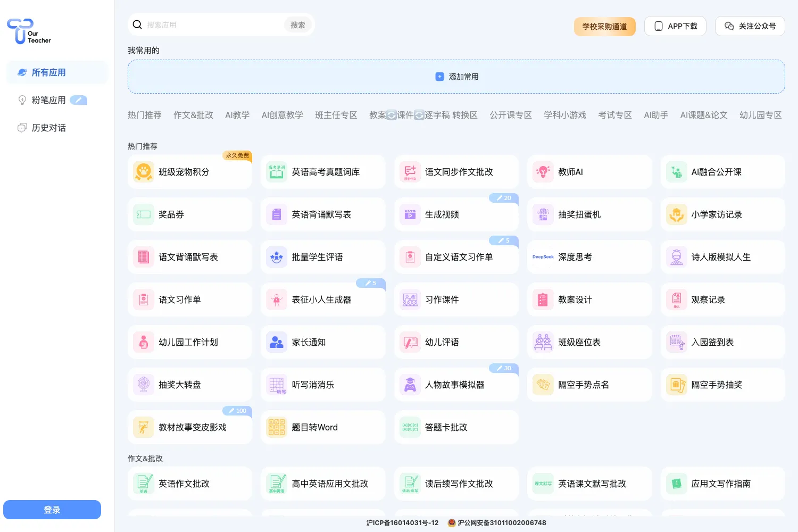Screen dimensions: 798x532
Task: Click the APP下载 button
Action: pos(675,26)
